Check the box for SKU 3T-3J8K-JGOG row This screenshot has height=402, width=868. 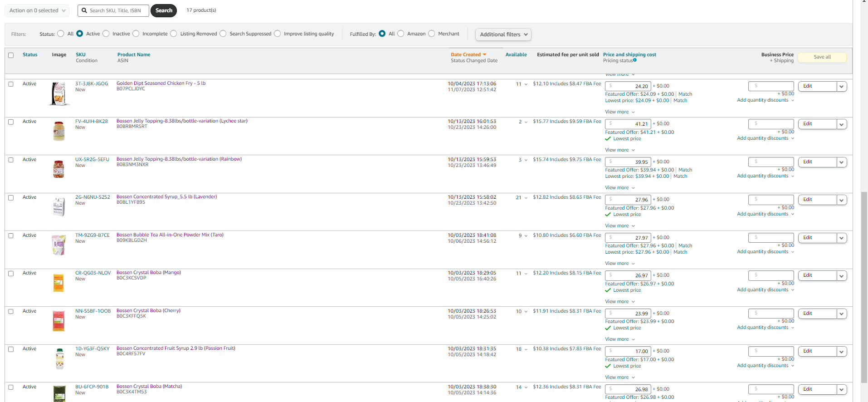[x=11, y=84]
